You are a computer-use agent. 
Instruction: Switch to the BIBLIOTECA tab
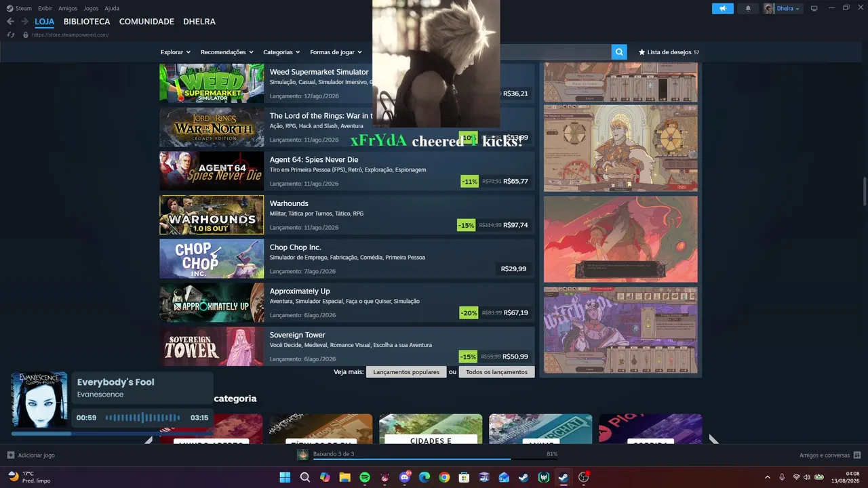click(x=87, y=22)
